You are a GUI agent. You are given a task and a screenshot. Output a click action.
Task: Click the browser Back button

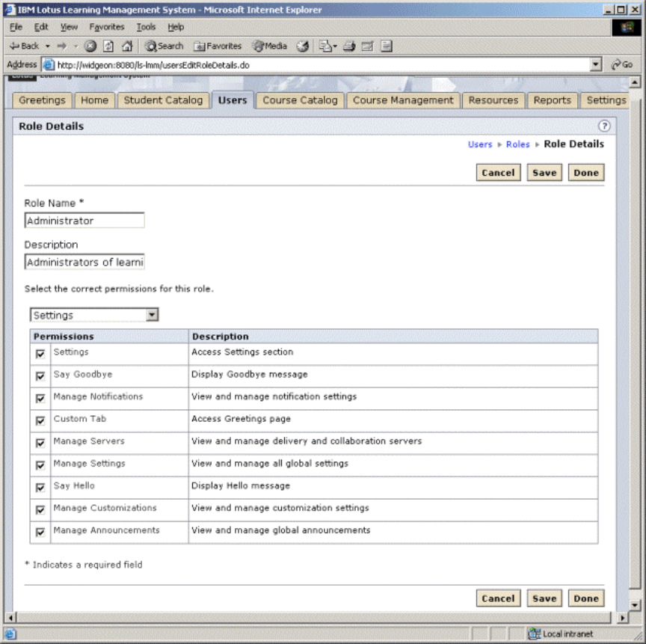coord(24,46)
